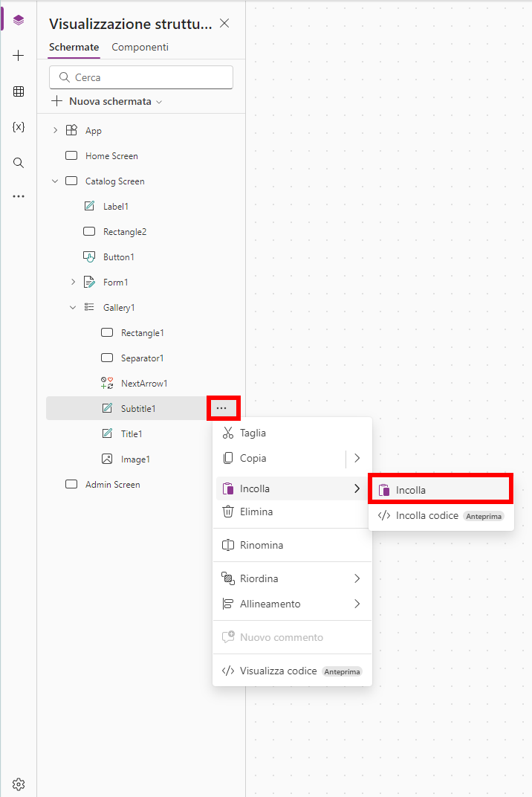Select NextArrow1 in Gallery1
Viewport: 532px width, 797px height.
pyautogui.click(x=144, y=383)
